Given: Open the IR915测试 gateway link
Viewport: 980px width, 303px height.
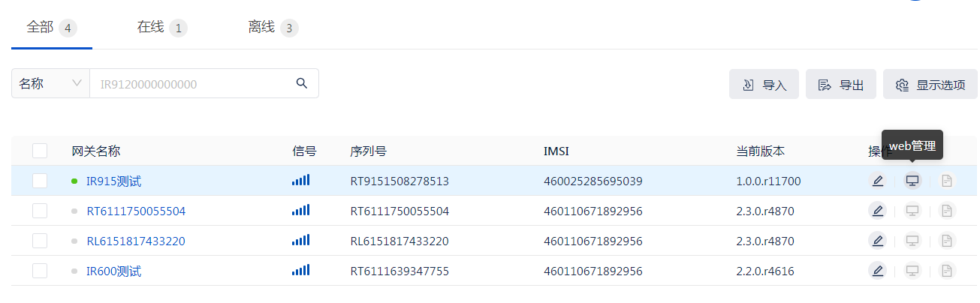Looking at the screenshot, I should pos(113,181).
